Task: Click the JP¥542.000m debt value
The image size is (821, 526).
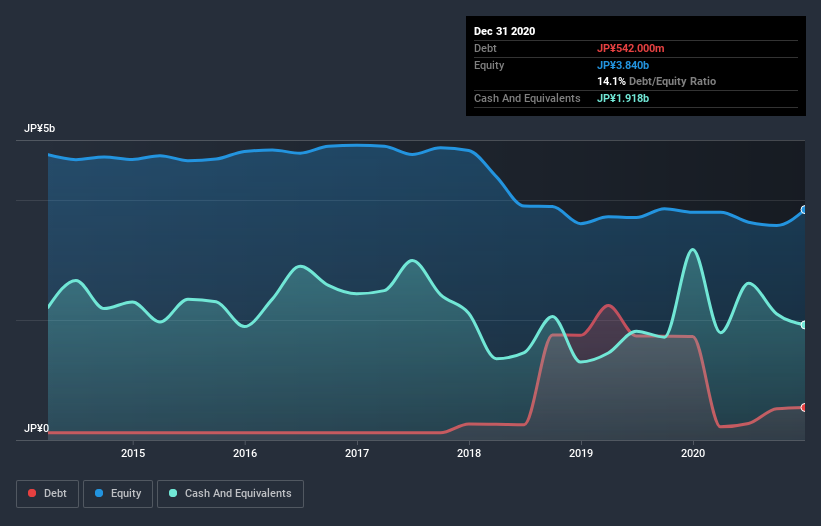Action: coord(630,48)
